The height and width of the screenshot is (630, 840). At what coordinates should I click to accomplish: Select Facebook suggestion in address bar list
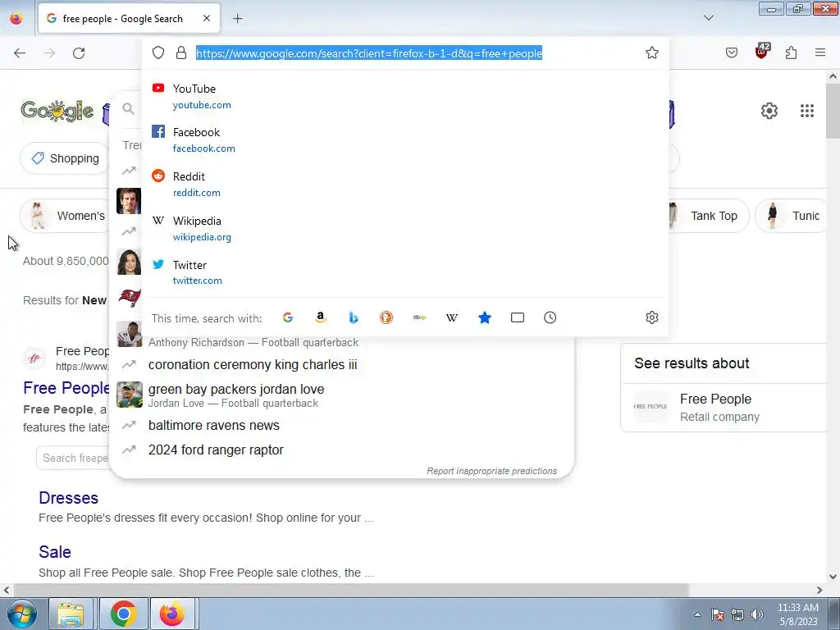(405, 139)
